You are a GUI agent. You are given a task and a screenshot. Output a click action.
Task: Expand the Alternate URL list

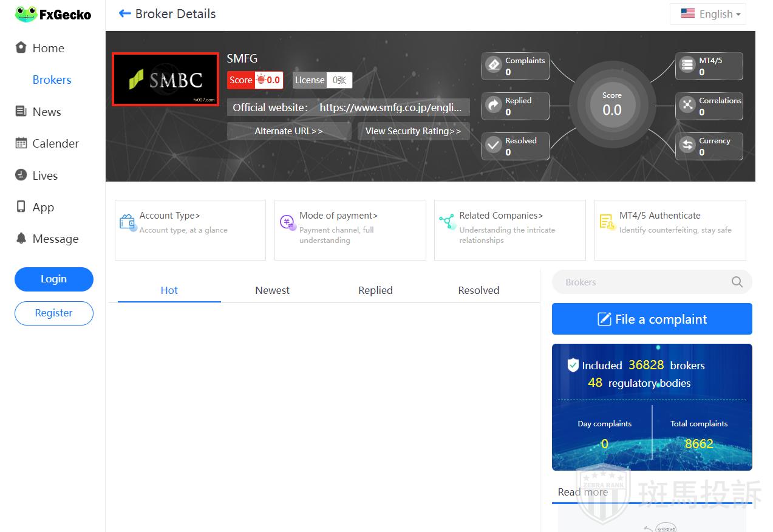tap(288, 131)
